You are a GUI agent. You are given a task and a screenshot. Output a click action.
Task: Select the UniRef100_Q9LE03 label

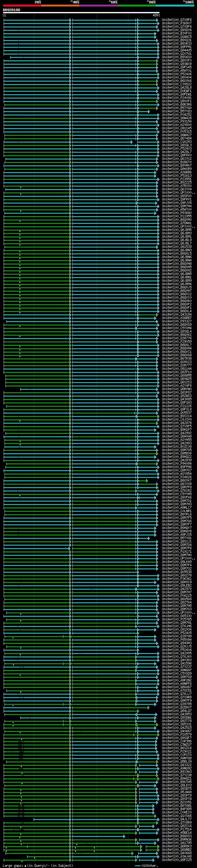click(177, 785)
